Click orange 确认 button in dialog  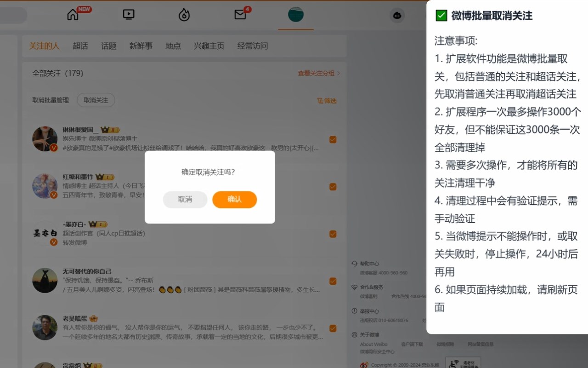point(234,199)
